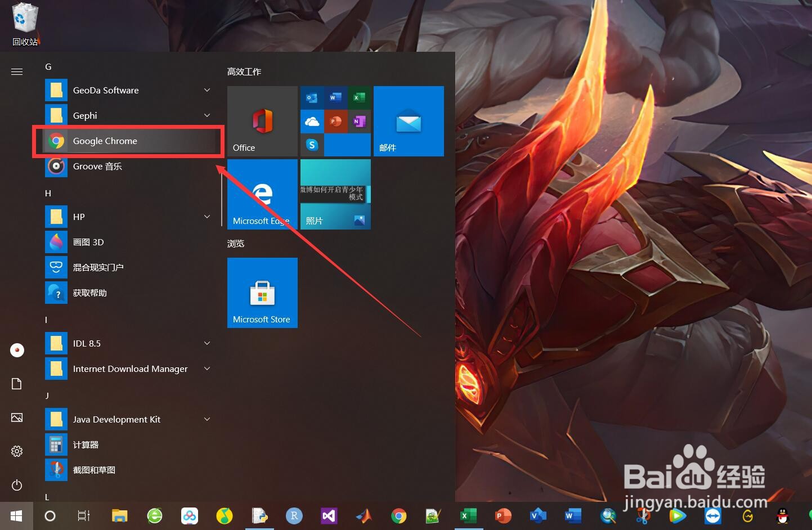Open Word from the Office tile group
This screenshot has width=812, height=530.
click(x=335, y=97)
